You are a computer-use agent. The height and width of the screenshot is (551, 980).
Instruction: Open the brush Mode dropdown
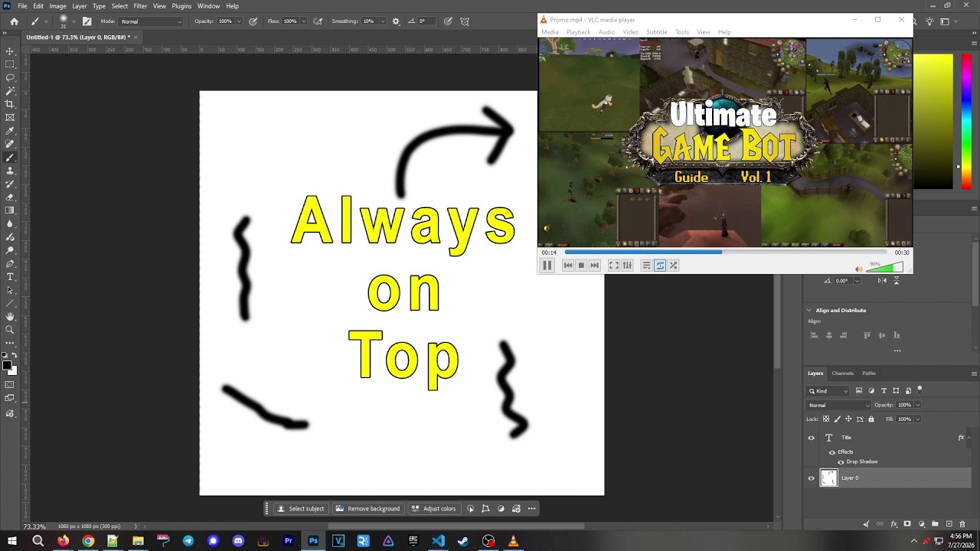coord(152,21)
